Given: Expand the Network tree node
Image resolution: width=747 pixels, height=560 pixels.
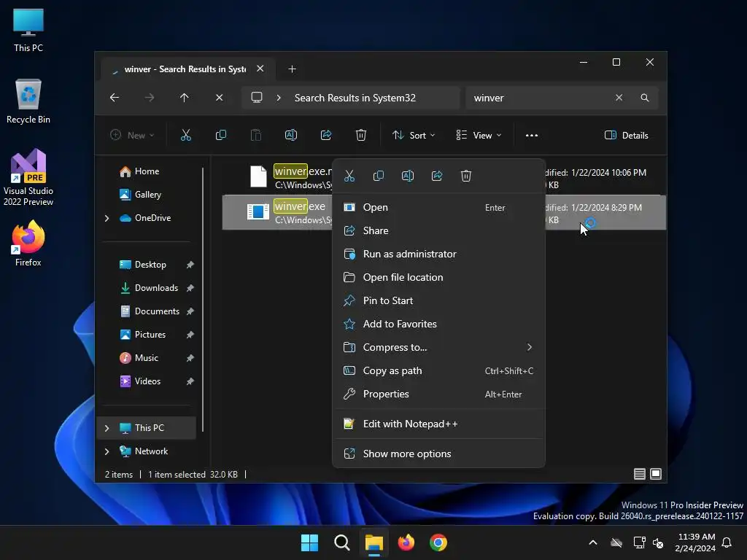Looking at the screenshot, I should coord(107,451).
